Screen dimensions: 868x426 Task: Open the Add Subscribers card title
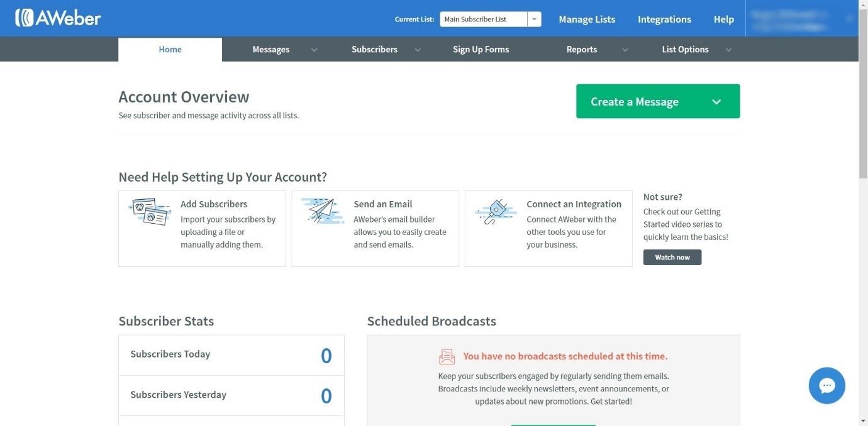point(214,204)
